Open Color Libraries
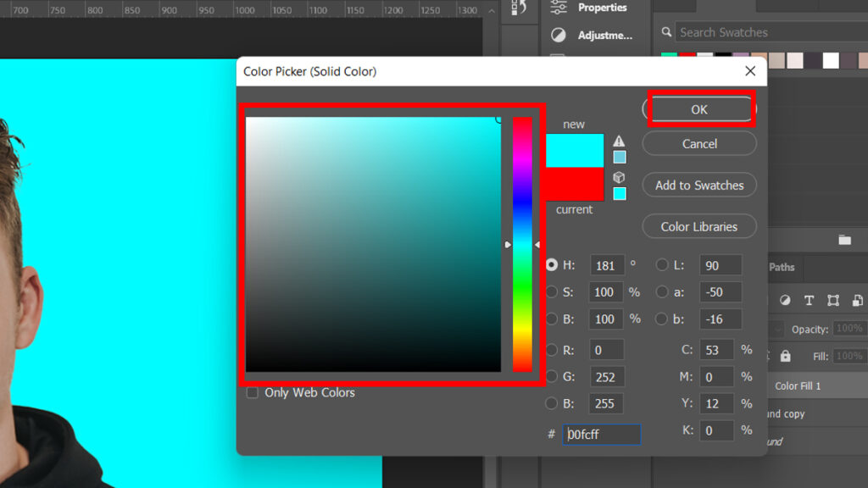Image resolution: width=868 pixels, height=488 pixels. point(699,227)
